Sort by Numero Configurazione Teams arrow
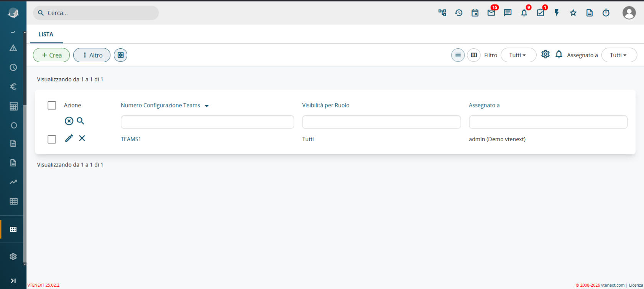The height and width of the screenshot is (289, 644). tap(207, 106)
